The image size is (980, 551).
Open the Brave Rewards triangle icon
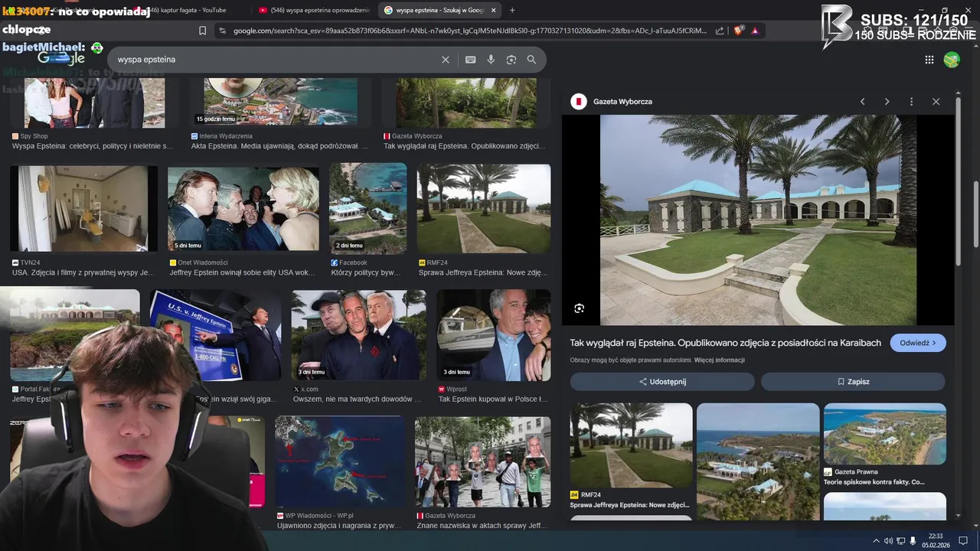click(x=755, y=31)
